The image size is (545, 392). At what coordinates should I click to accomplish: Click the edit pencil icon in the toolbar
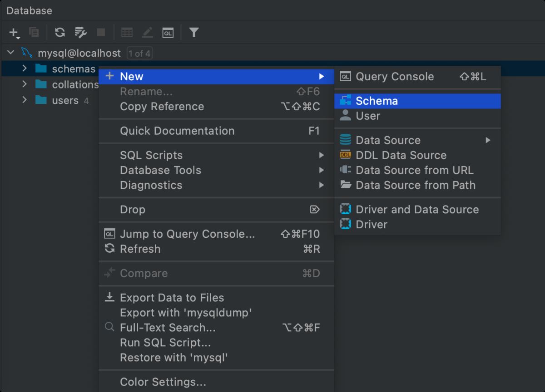coord(148,33)
